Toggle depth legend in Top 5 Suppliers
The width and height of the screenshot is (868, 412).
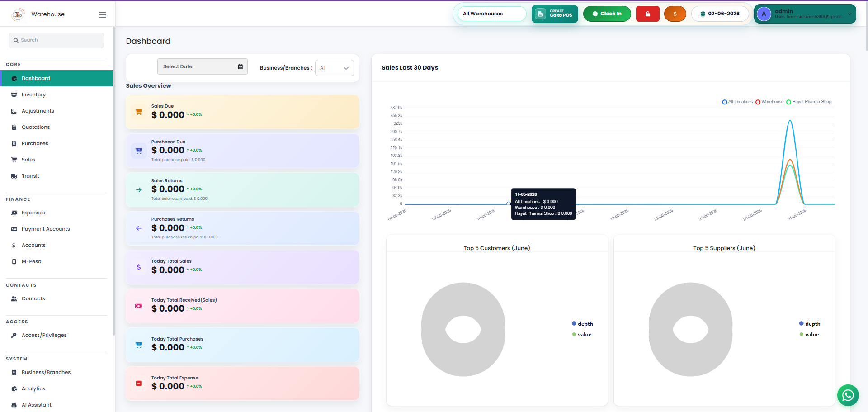coord(810,324)
